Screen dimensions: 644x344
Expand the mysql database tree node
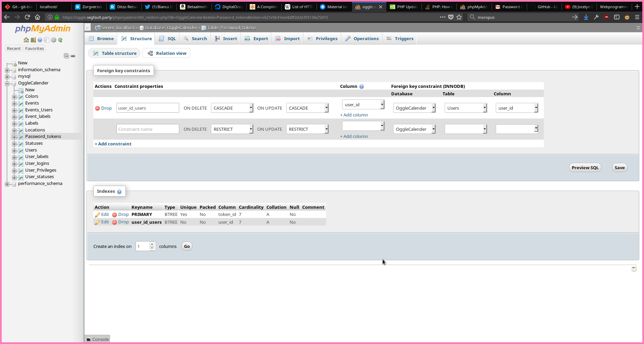tap(7, 77)
